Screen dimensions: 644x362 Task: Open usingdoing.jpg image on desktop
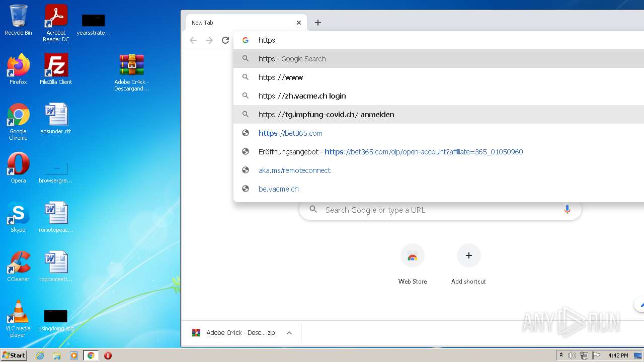pos(56,320)
